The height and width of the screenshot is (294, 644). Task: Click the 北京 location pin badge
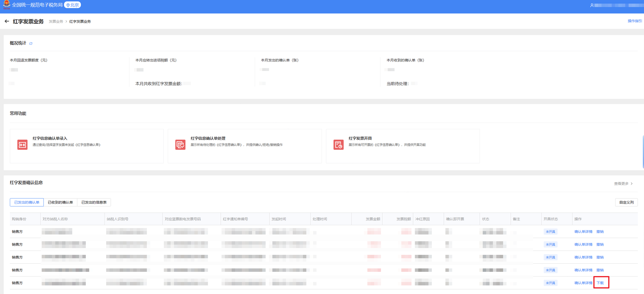point(73,5)
